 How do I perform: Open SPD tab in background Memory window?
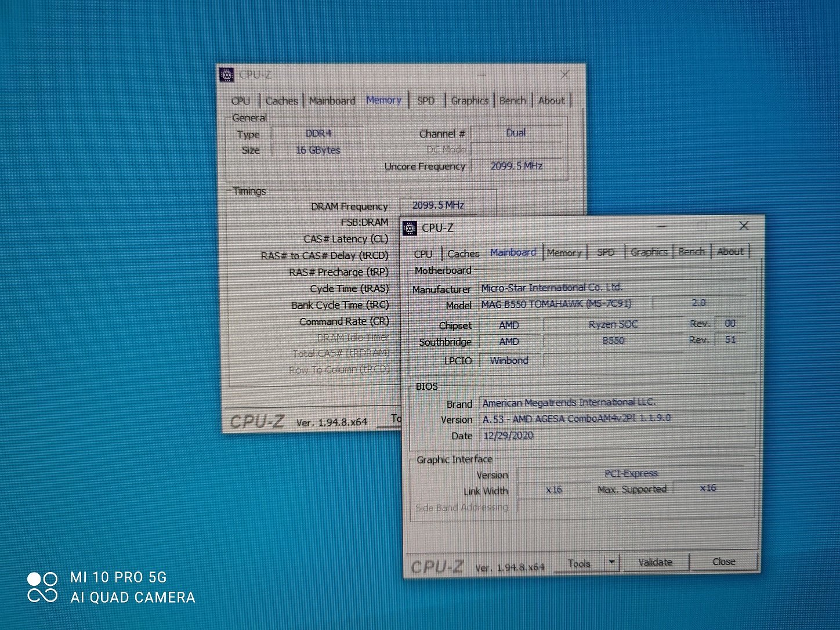point(426,101)
